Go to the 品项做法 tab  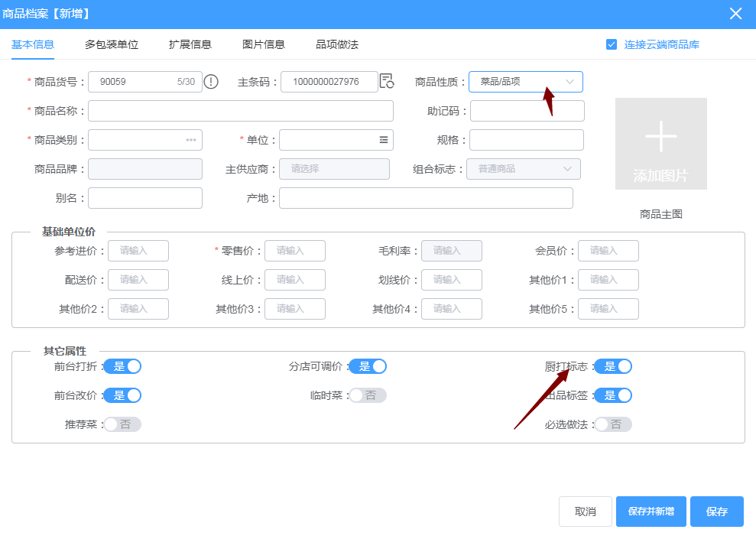point(337,44)
